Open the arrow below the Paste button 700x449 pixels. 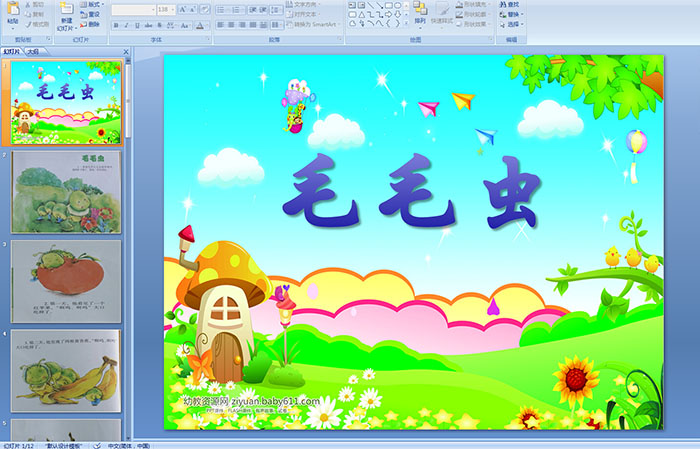(x=13, y=29)
